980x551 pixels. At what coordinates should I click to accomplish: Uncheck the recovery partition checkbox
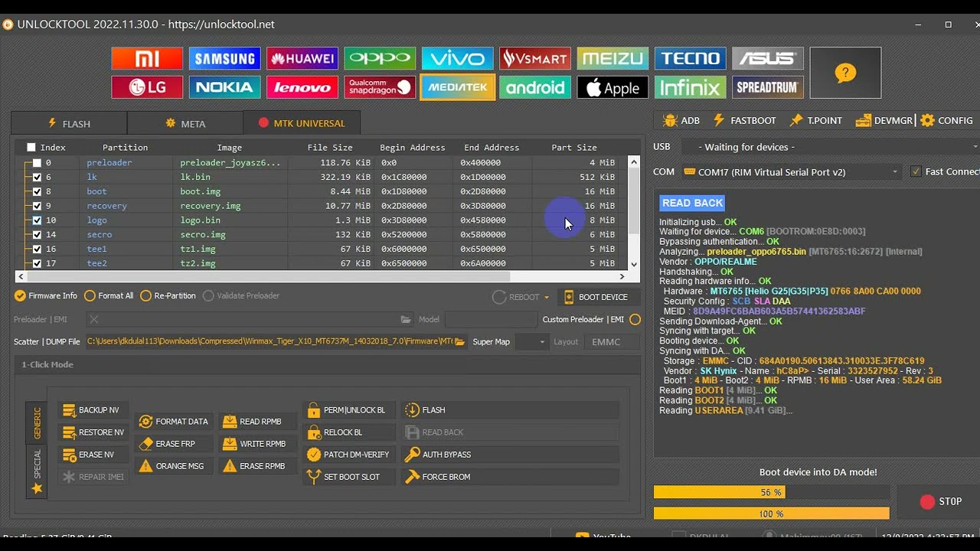(x=37, y=206)
